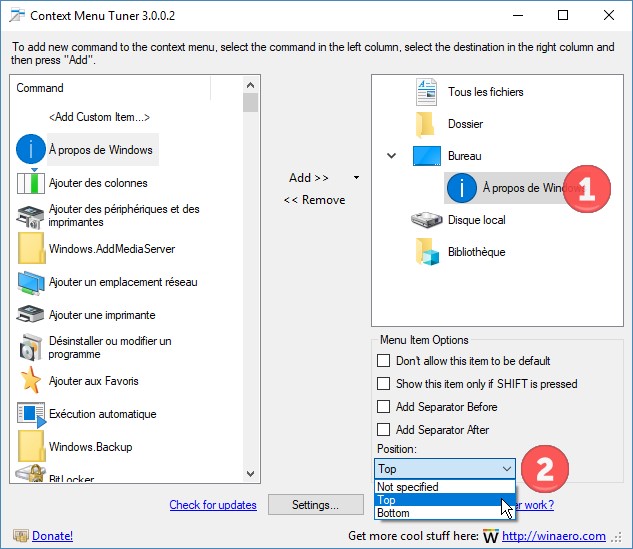Screen dimensions: 633x549
Task: Click the Exécution automatique icon
Action: coord(31,414)
